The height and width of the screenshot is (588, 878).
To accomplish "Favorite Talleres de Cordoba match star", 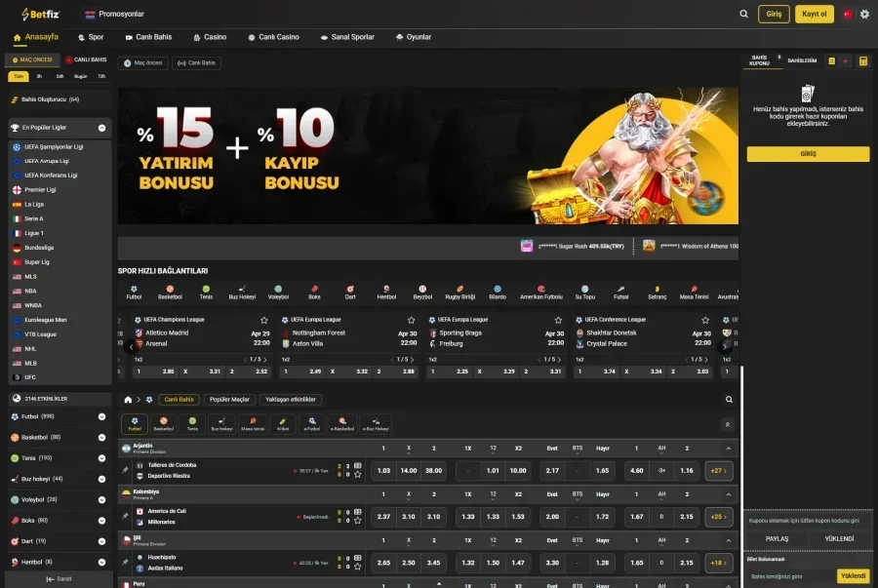I will pos(358,475).
